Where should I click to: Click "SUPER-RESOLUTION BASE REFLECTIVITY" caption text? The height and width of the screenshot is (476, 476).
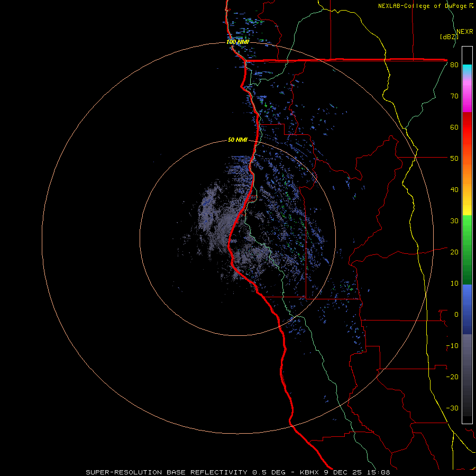(167, 472)
